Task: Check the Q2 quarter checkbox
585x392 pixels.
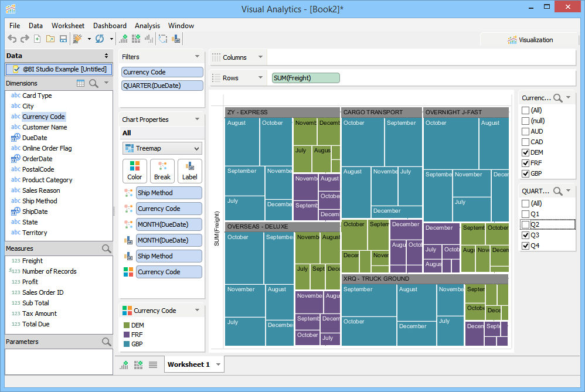Action: [x=525, y=224]
